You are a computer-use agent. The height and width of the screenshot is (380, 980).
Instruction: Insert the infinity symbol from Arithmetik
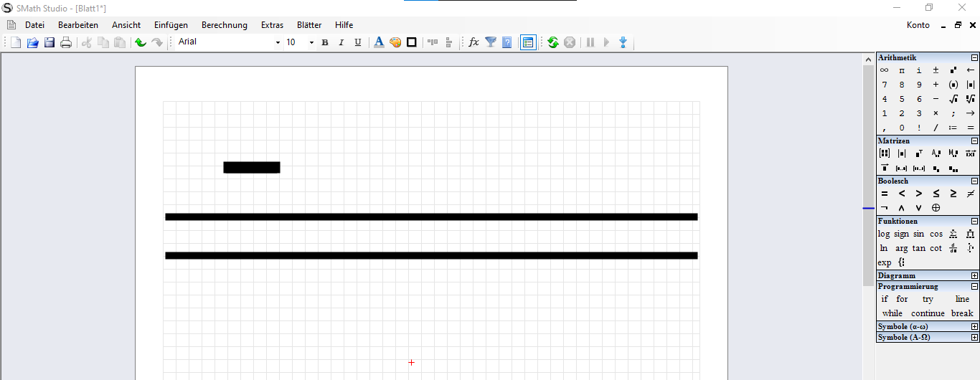click(885, 70)
